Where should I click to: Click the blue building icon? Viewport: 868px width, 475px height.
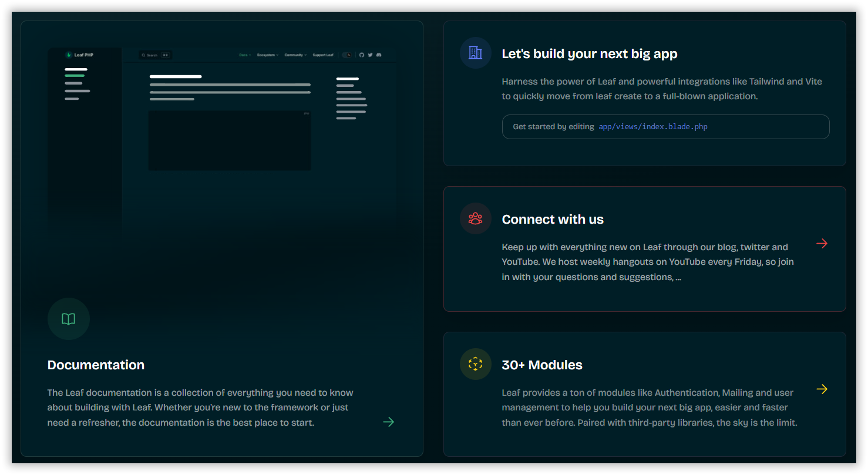point(475,53)
